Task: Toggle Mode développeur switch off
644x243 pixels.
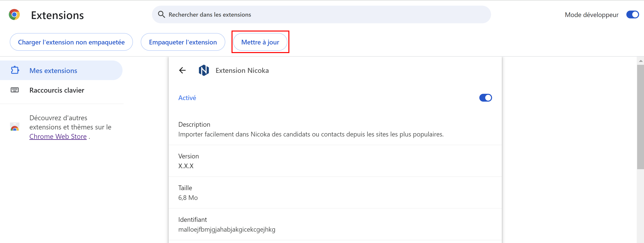Action: tap(632, 14)
